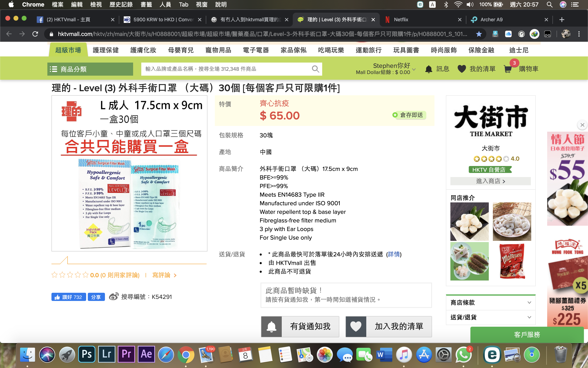This screenshot has width=588, height=368.
Task: Open the 歷史記錄 menu in menu bar
Action: (x=121, y=4)
